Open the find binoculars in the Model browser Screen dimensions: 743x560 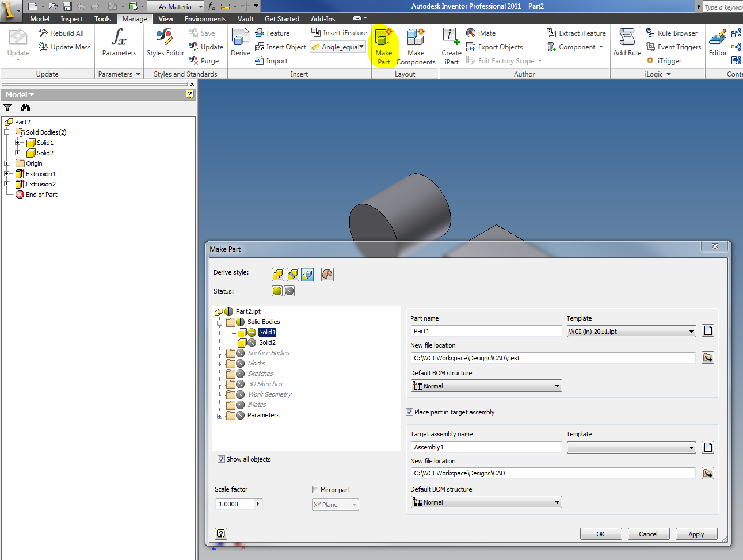pyautogui.click(x=25, y=107)
